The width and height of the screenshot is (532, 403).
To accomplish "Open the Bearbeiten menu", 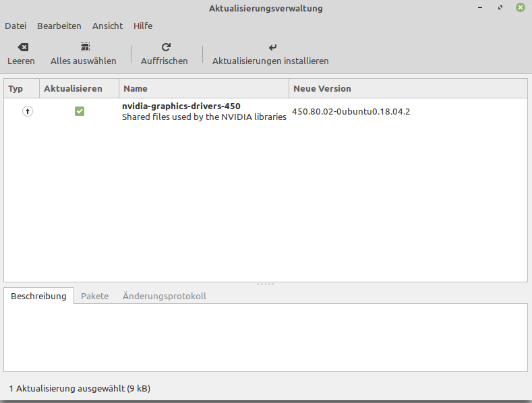I will click(59, 26).
